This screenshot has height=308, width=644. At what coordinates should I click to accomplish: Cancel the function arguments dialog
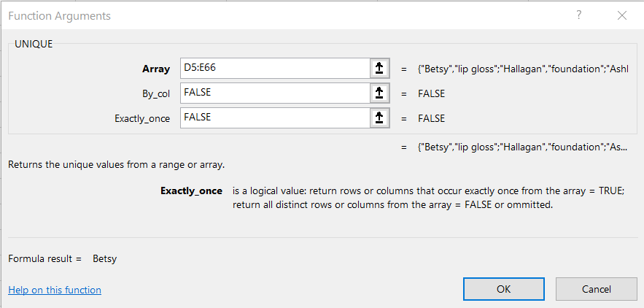(x=596, y=289)
